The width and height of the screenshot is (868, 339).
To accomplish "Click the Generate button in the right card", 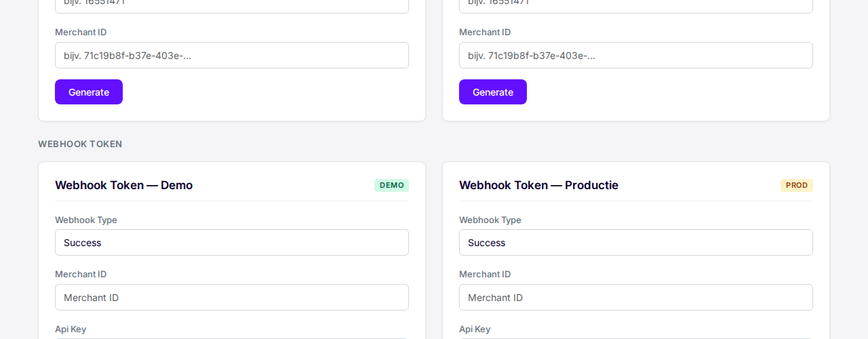I will pos(493,92).
